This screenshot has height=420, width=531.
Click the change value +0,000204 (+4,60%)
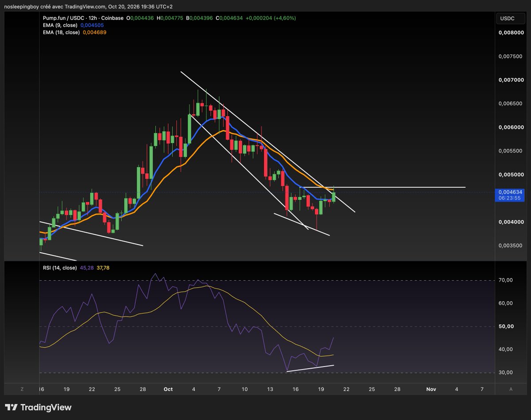(271, 18)
